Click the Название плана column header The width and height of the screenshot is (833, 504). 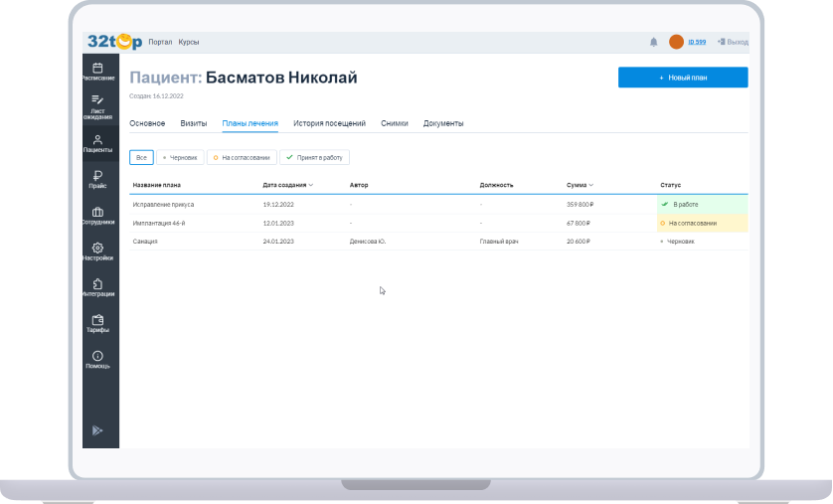157,185
